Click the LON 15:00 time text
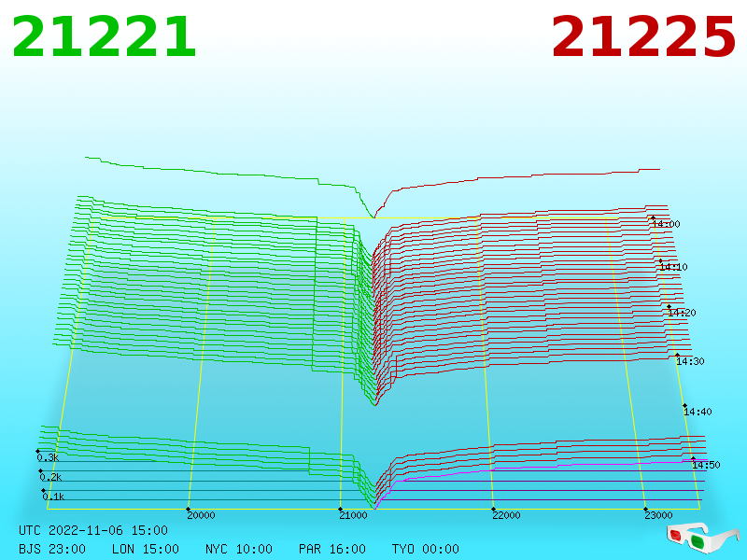747x560 pixels. (146, 549)
